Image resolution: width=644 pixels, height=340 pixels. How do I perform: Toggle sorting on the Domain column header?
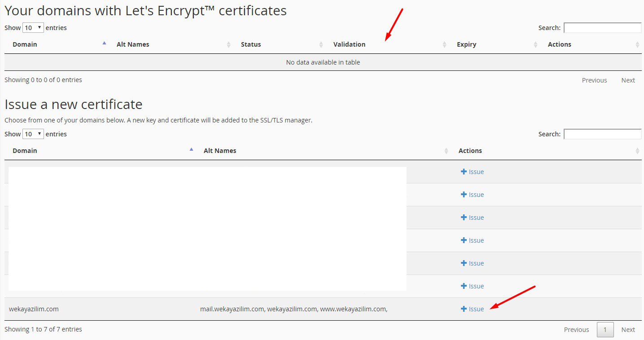[x=25, y=44]
